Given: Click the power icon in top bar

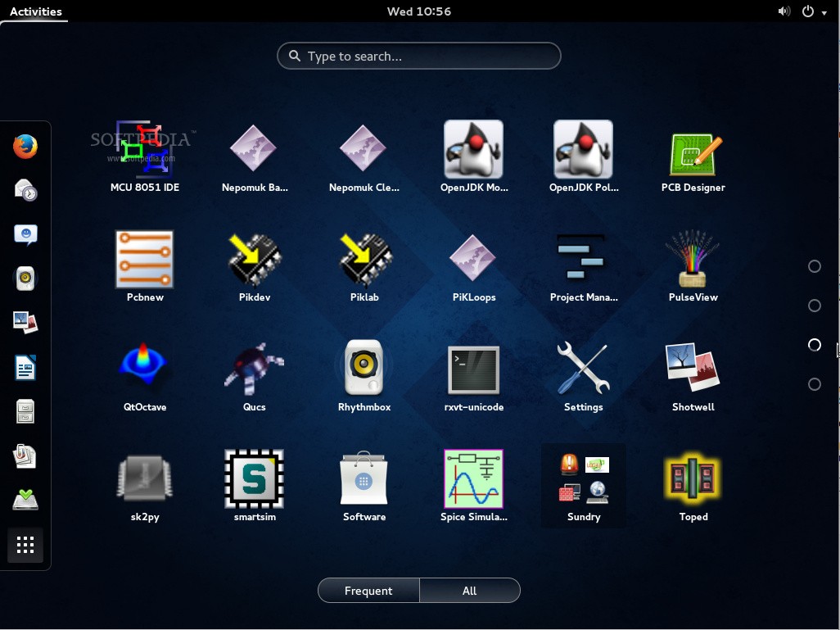Looking at the screenshot, I should [x=808, y=11].
